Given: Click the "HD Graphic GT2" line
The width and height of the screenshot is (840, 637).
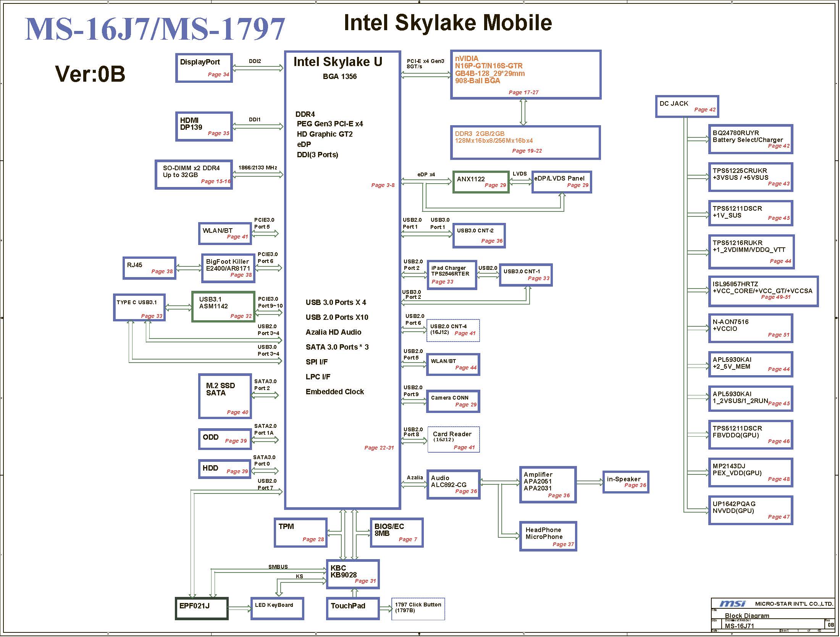Looking at the screenshot, I should [325, 134].
